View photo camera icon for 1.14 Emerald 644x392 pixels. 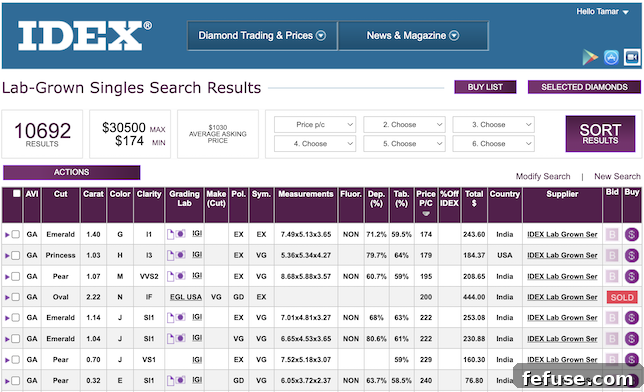tap(180, 317)
